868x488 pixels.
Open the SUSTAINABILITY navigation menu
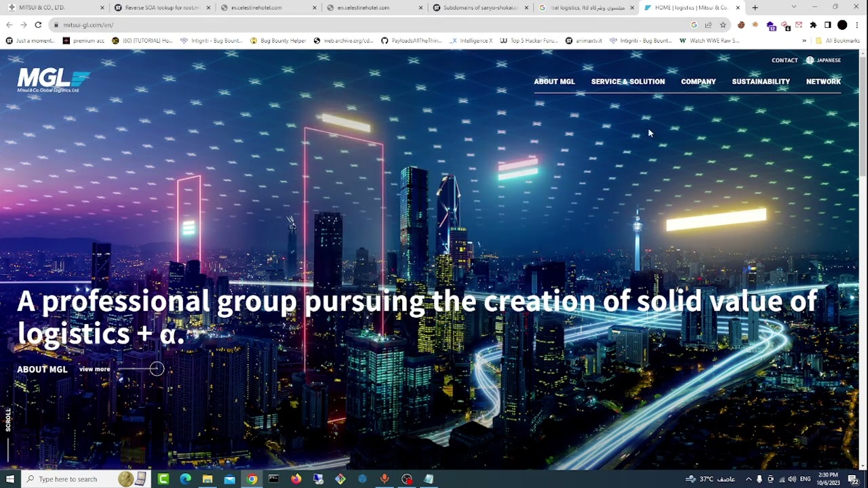point(761,81)
